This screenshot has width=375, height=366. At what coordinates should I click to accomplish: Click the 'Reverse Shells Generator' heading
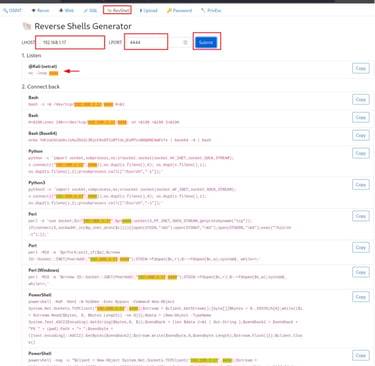83,26
